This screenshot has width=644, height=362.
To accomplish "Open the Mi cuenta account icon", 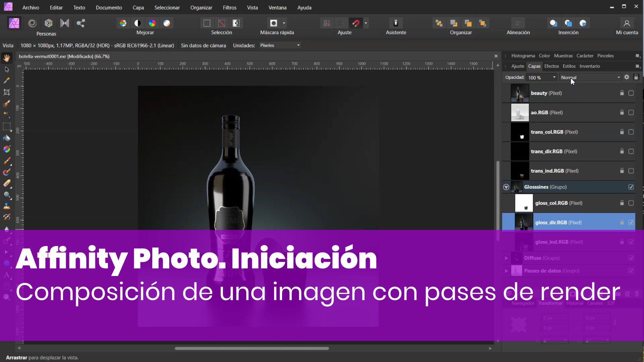I will click(627, 23).
